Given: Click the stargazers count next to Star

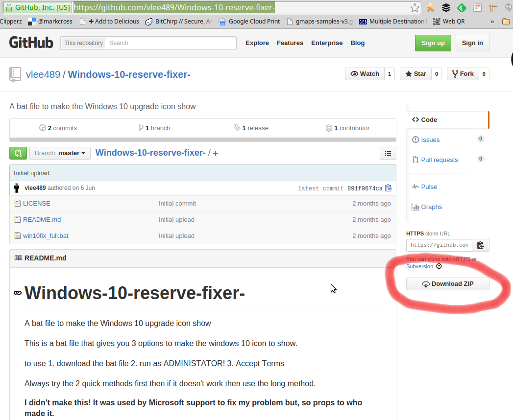Looking at the screenshot, I should pos(437,74).
